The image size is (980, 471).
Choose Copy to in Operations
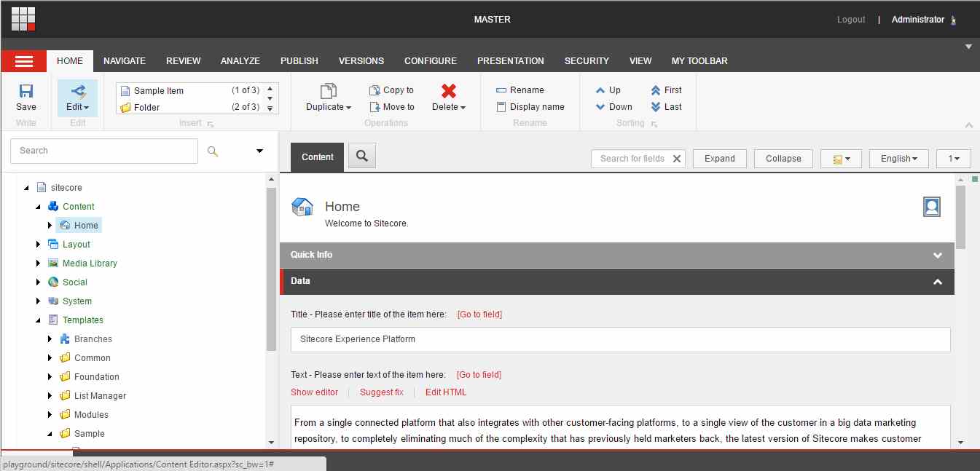(x=391, y=90)
